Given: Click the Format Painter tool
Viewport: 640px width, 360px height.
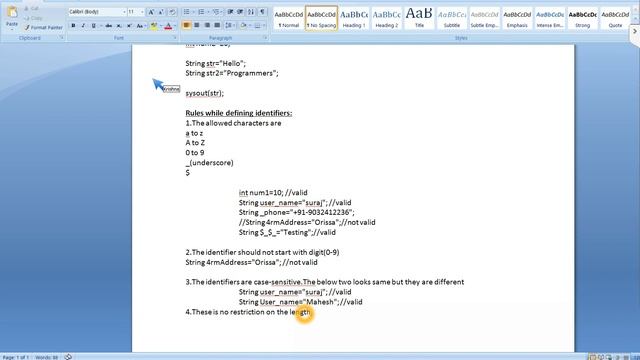Looking at the screenshot, I should click(43, 28).
